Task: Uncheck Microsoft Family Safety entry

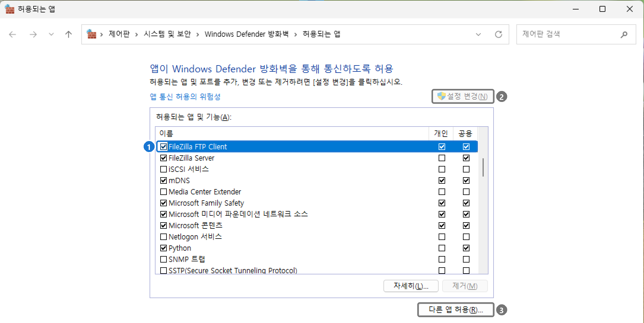Action: point(164,203)
